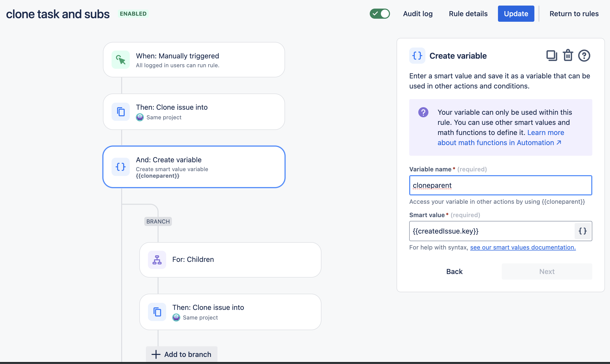Click the Create variable braces icon in flow
610x364 pixels.
(121, 167)
